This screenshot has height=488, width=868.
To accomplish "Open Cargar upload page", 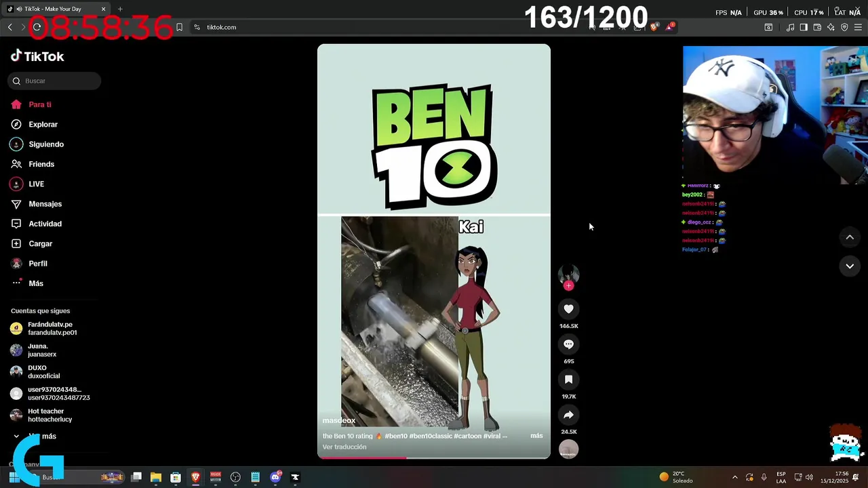I will tap(31, 243).
